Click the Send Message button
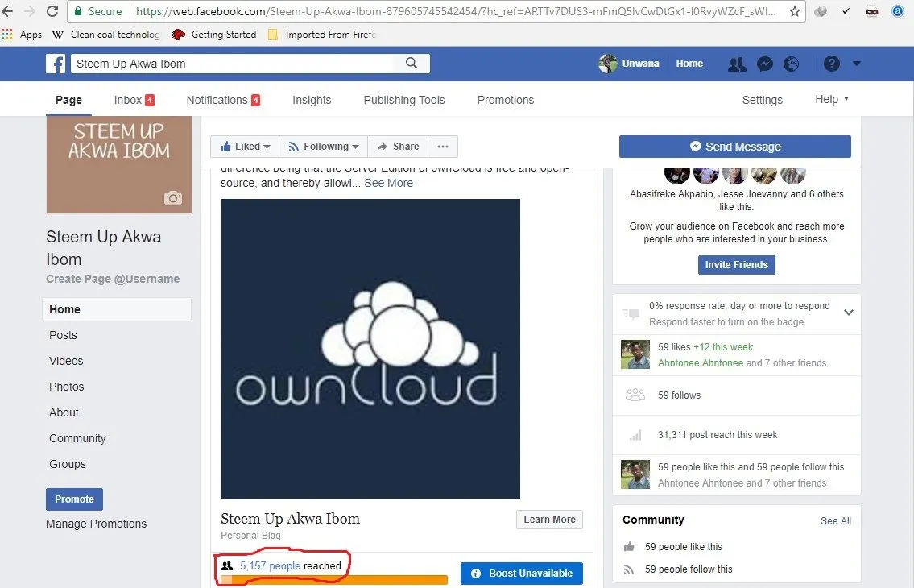Image resolution: width=914 pixels, height=588 pixels. click(735, 147)
